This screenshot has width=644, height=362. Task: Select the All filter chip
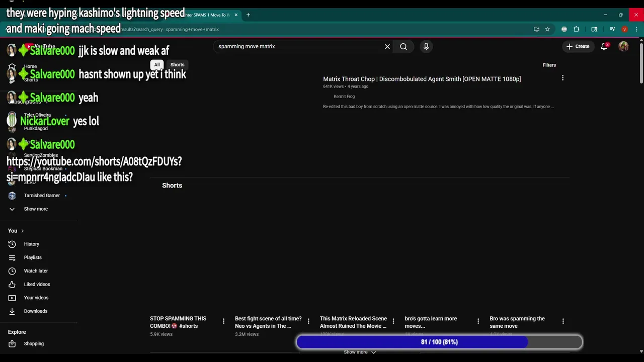pos(157,64)
